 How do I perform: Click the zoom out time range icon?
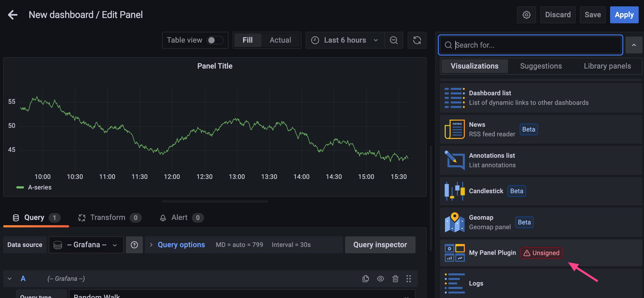394,40
